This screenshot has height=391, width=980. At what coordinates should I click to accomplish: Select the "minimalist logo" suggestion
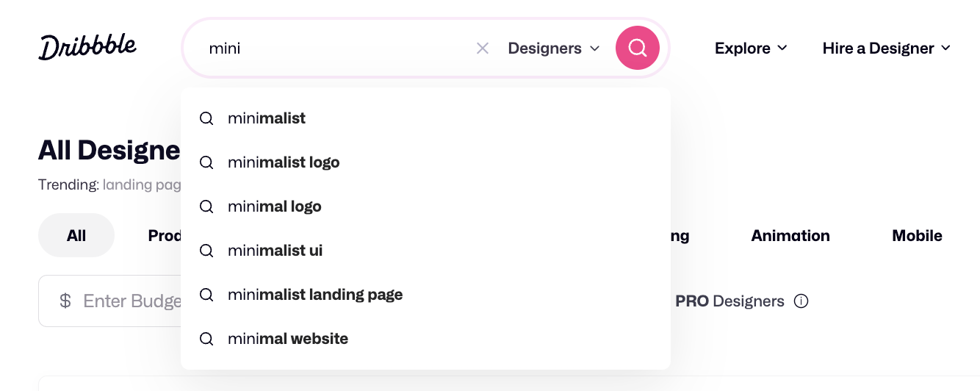(x=284, y=162)
